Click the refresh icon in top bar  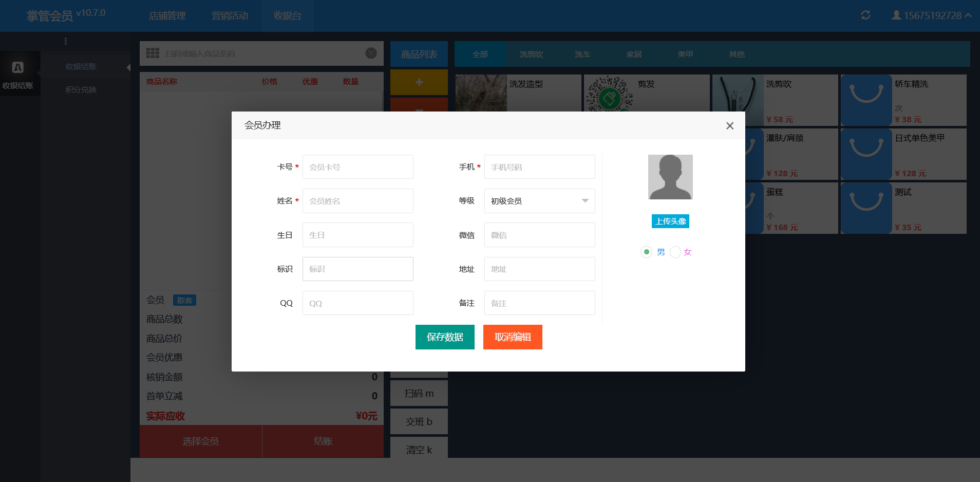click(865, 15)
